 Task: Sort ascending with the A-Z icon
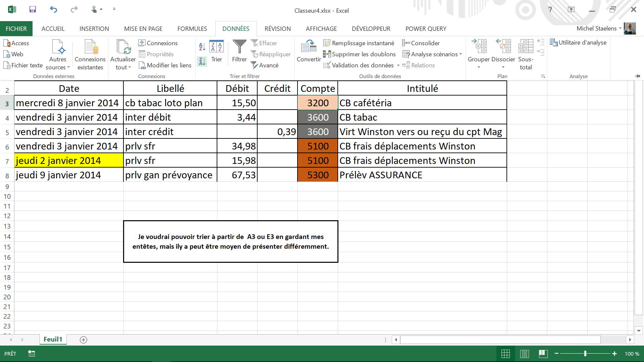[202, 47]
